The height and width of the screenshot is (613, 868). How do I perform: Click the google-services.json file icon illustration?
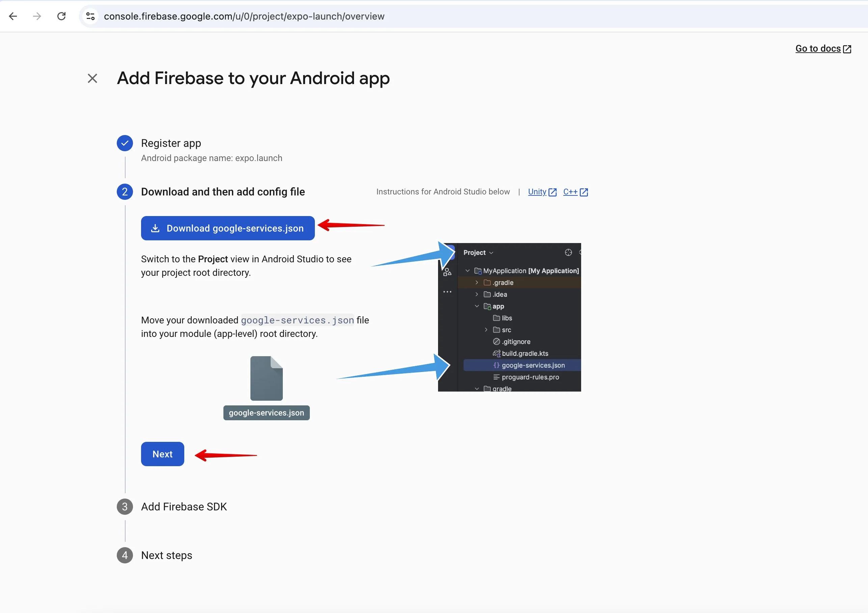coord(267,378)
